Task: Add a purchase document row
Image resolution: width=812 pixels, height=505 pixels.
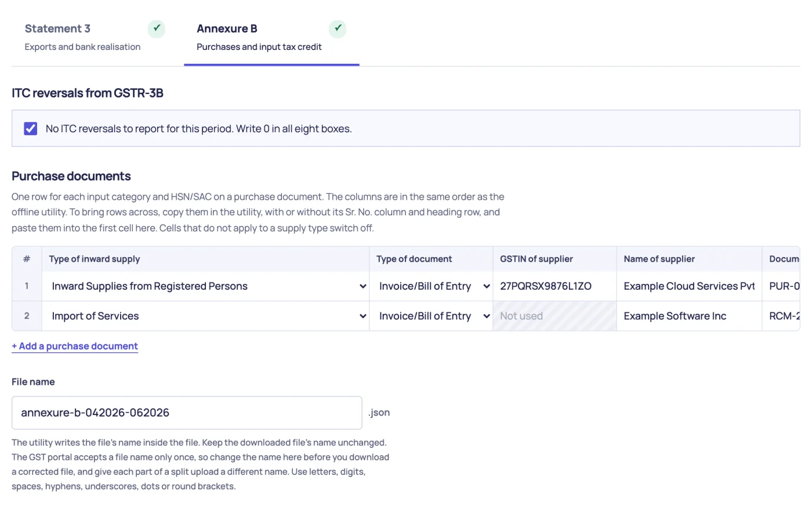Action: (x=75, y=346)
